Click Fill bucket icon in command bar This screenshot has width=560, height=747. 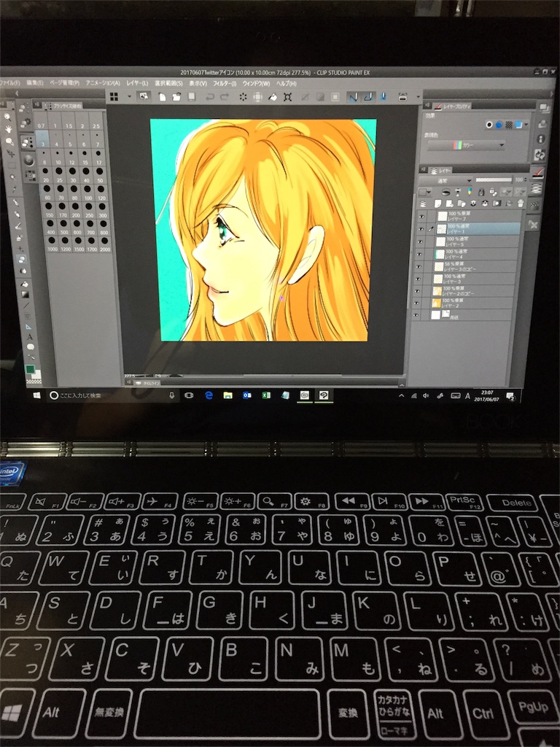click(273, 97)
